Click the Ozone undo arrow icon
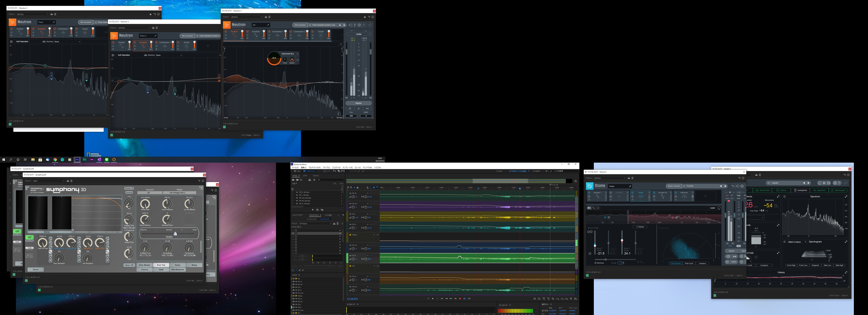Screen dimensions: 868x315 click(x=733, y=186)
